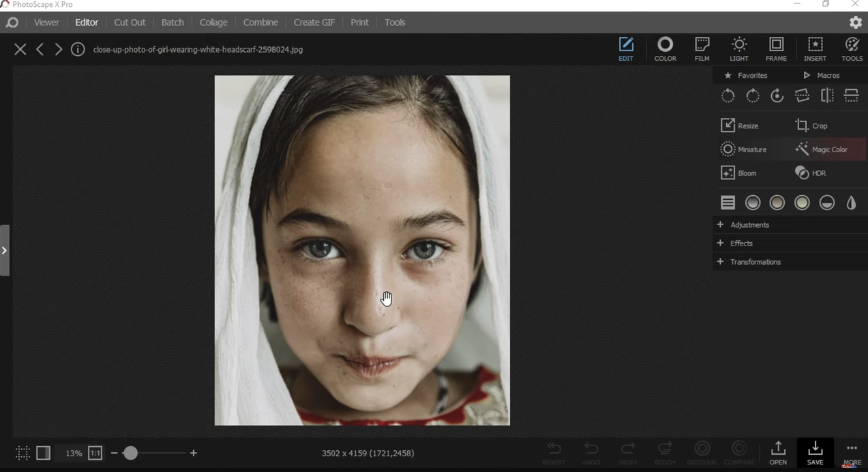Open the Film filters panel

[x=702, y=49]
